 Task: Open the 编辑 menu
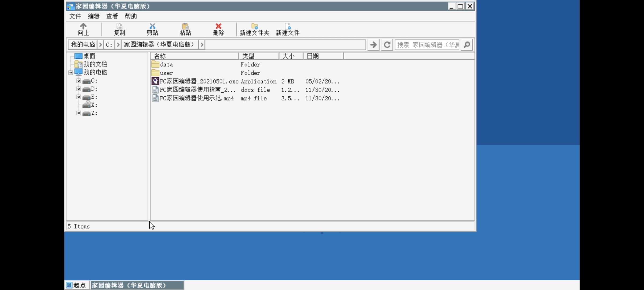click(94, 16)
